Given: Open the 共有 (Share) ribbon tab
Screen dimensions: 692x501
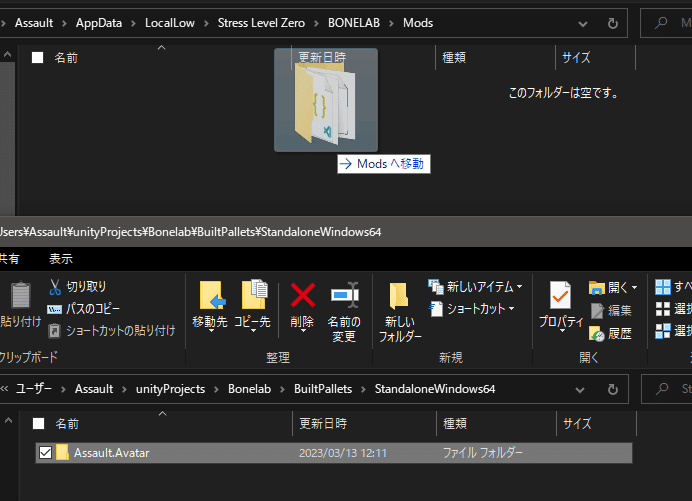Looking at the screenshot, I should tap(9, 259).
